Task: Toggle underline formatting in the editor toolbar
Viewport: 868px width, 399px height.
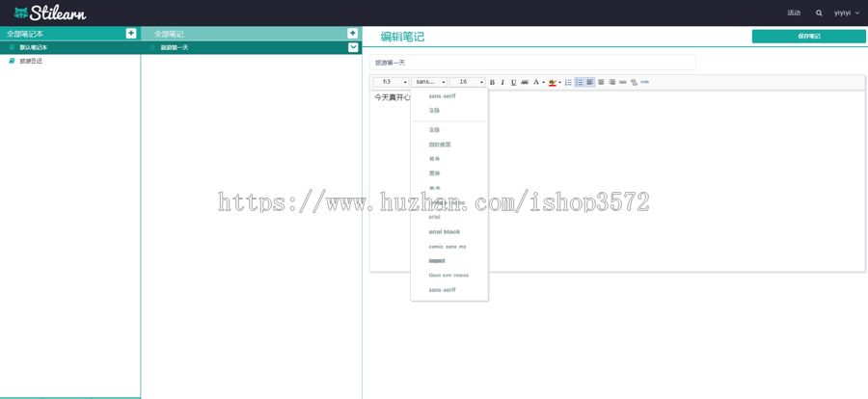Action: pos(513,82)
